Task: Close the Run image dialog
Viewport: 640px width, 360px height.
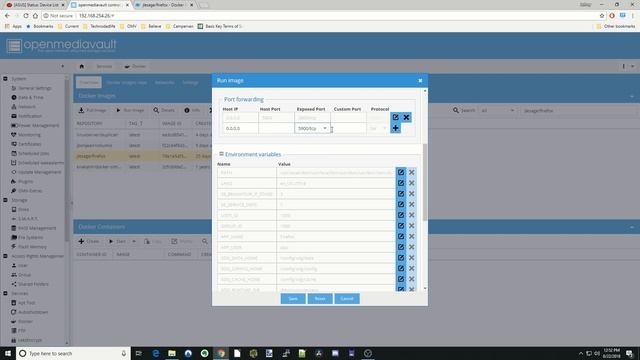Action: pyautogui.click(x=420, y=80)
